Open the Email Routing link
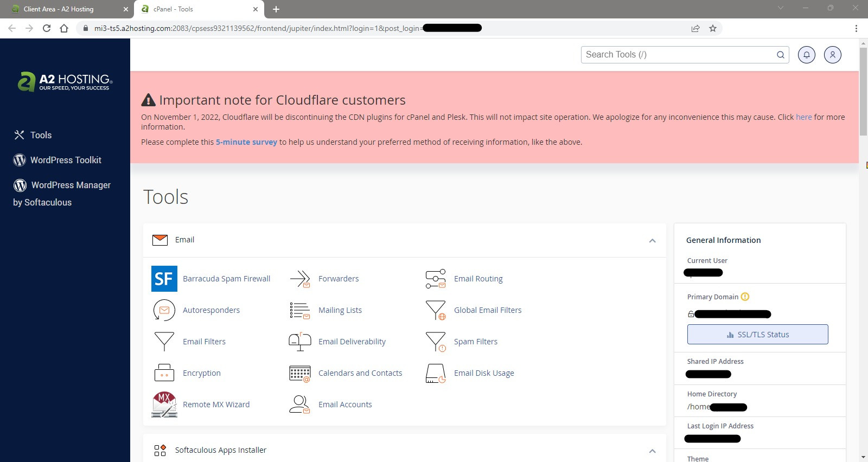 [x=478, y=279]
